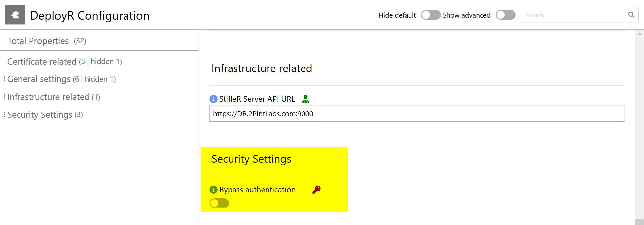Select Certificate related in the sidebar

[x=42, y=62]
